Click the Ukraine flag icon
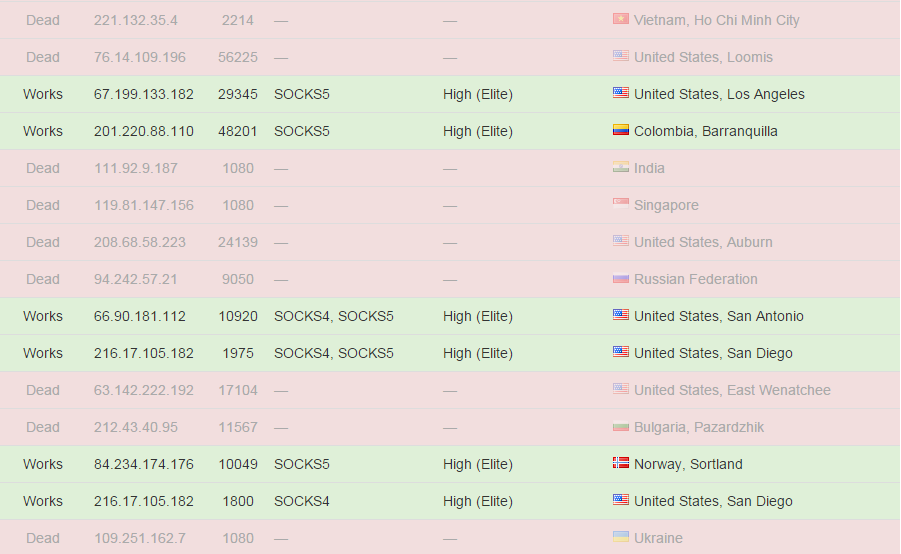This screenshot has width=901, height=554. 621,537
